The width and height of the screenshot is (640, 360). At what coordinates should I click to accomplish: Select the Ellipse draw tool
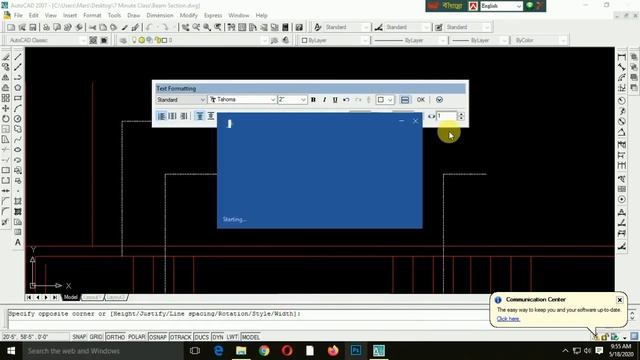(x=18, y=150)
